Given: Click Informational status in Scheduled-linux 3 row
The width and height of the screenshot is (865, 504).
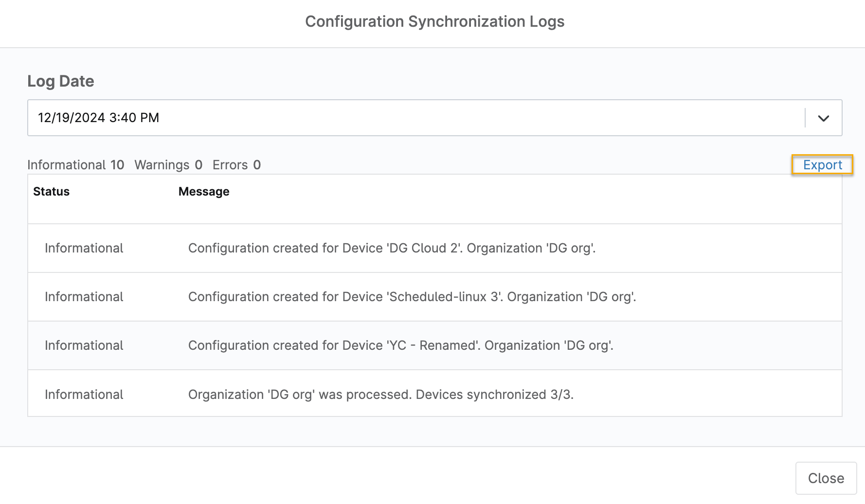Looking at the screenshot, I should [84, 297].
